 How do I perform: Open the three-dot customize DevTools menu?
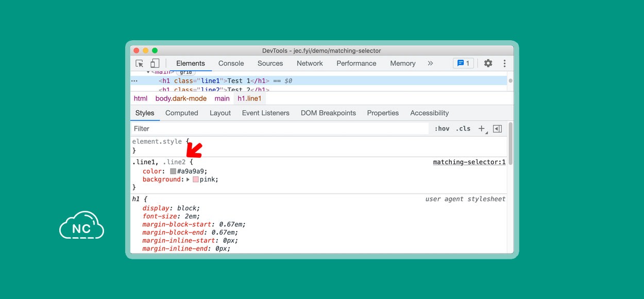(504, 63)
